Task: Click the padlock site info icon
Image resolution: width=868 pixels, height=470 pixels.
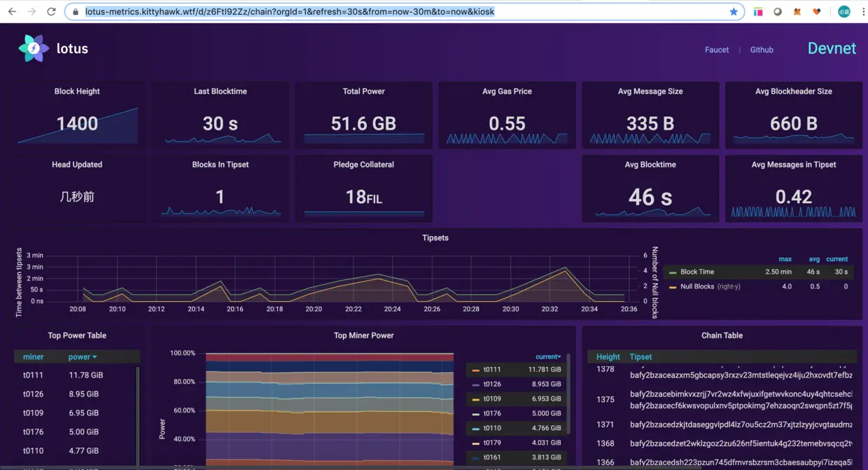Action: pyautogui.click(x=76, y=12)
